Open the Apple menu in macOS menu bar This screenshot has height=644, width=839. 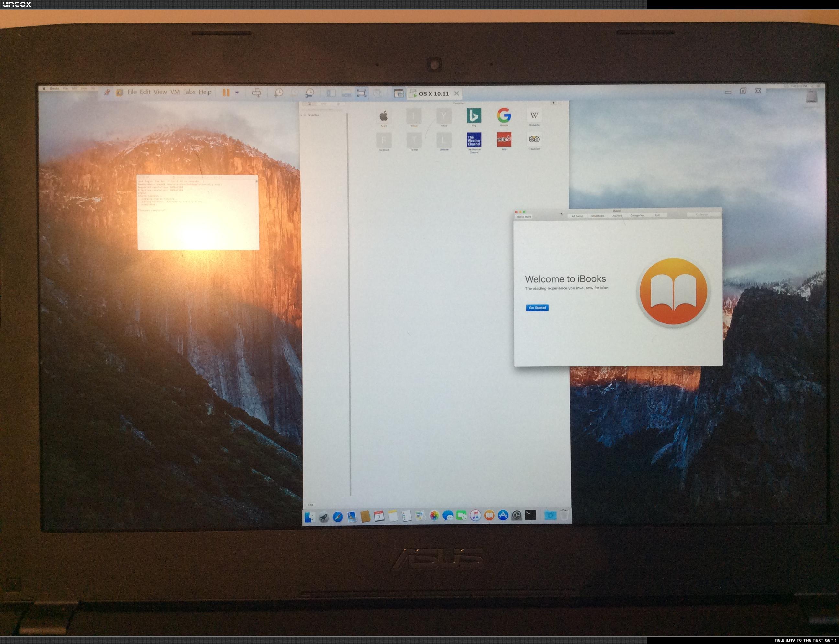pos(44,89)
